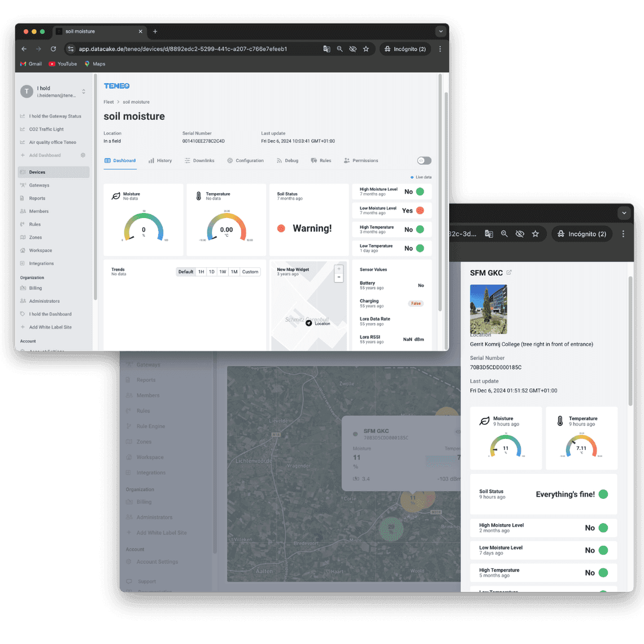The width and height of the screenshot is (644, 644).
Task: Click the back arrow in front browser window
Action: tap(24, 49)
